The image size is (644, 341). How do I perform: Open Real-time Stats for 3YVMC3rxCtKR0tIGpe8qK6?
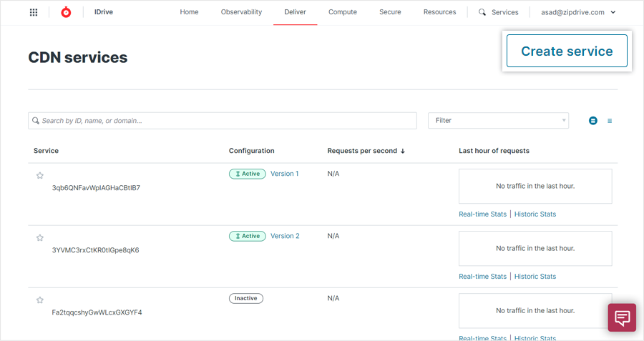(x=482, y=277)
